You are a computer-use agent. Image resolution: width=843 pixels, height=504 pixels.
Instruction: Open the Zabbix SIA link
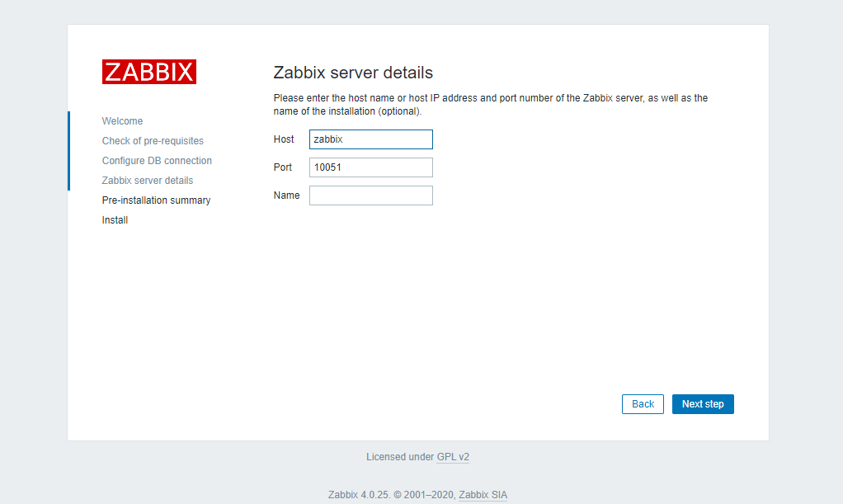point(483,495)
